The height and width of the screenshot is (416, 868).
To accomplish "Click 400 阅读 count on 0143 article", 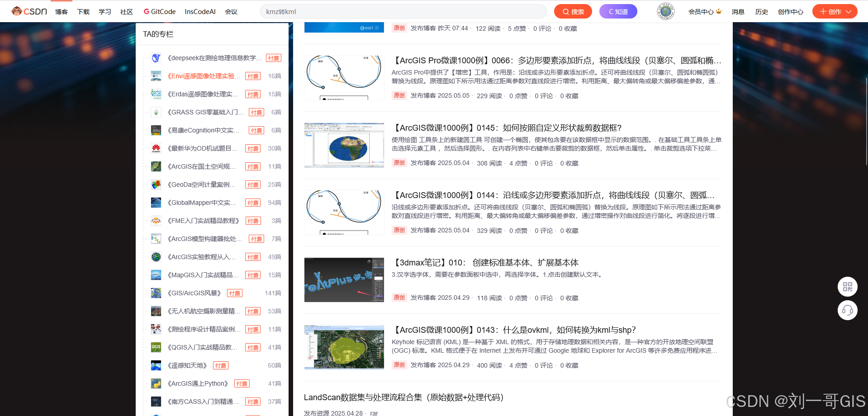I will 489,365.
